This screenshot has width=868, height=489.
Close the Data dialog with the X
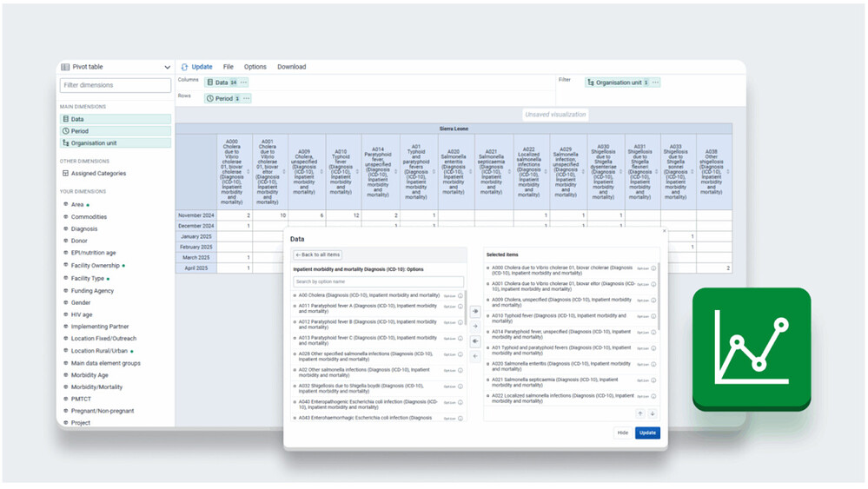[x=664, y=231]
